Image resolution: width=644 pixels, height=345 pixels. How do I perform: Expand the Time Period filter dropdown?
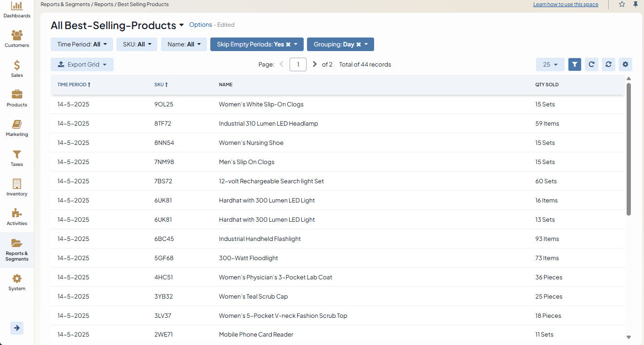coord(82,45)
